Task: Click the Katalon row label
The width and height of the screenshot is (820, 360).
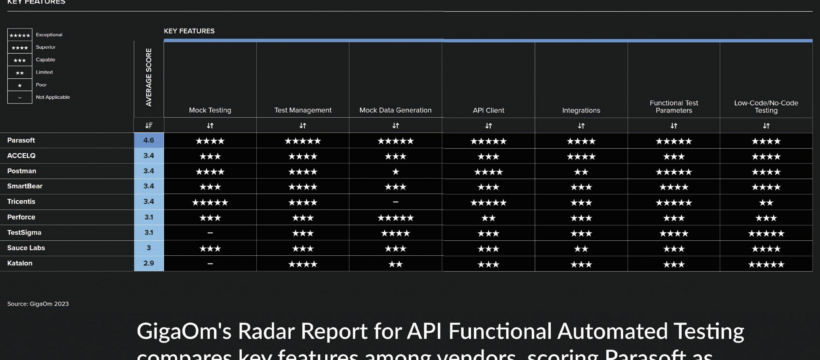Action: point(19,263)
